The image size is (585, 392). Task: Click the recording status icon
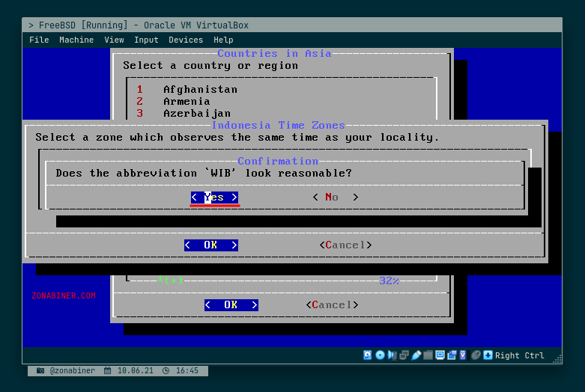point(452,355)
